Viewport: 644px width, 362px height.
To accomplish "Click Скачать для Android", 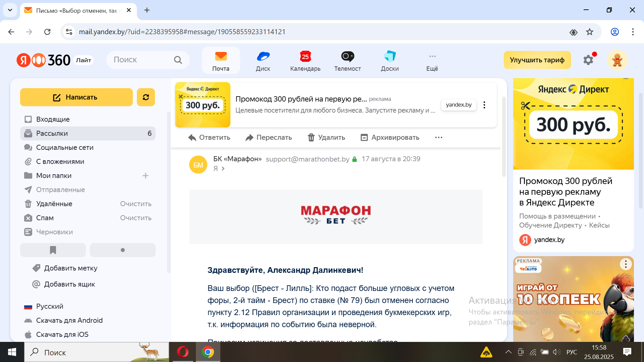I will pos(63,320).
